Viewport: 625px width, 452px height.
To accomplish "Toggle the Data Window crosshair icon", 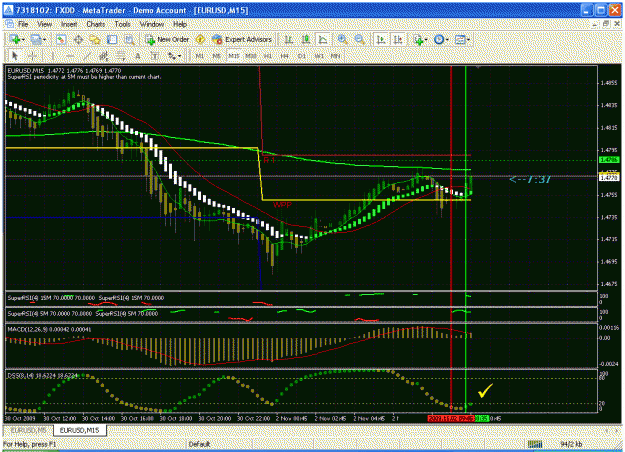I will click(x=79, y=39).
